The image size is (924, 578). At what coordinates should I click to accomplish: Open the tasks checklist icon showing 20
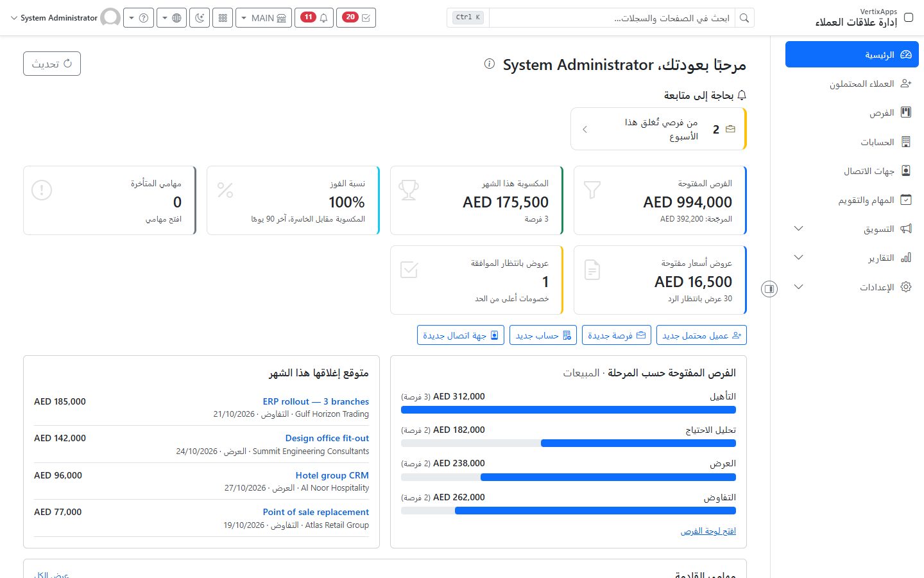[356, 18]
